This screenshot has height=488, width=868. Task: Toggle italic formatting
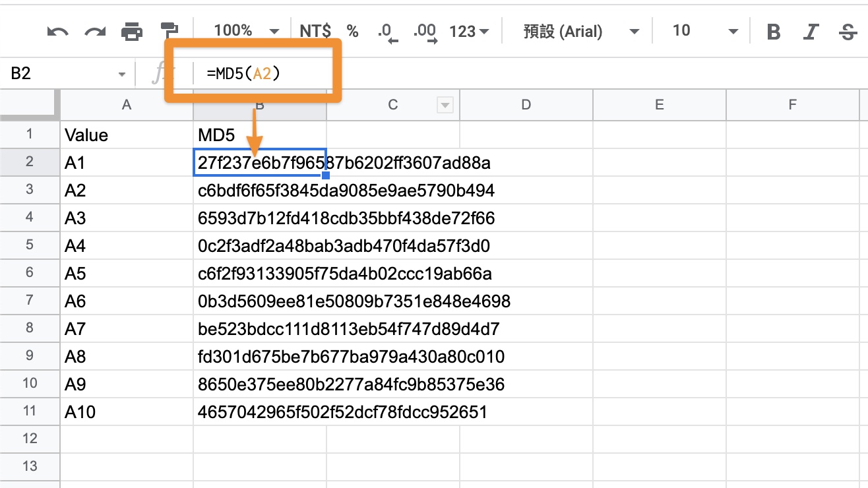pyautogui.click(x=811, y=31)
